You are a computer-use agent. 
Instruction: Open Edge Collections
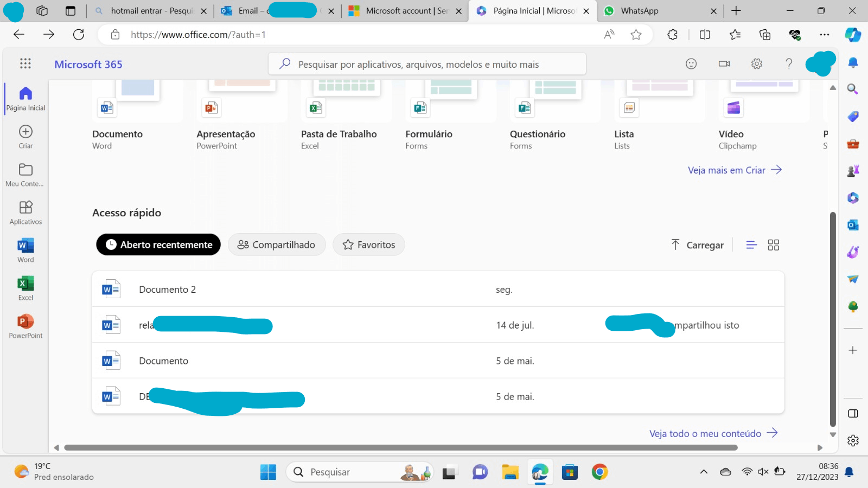(x=765, y=35)
